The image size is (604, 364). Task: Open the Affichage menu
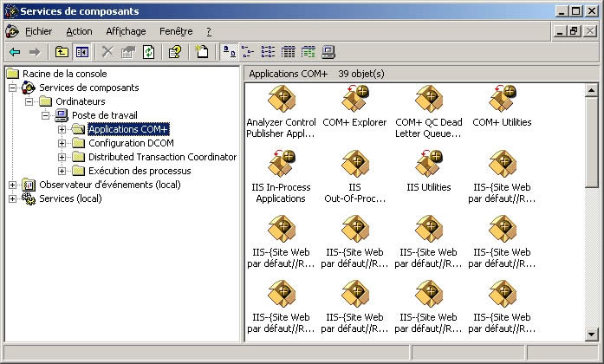coord(126,31)
